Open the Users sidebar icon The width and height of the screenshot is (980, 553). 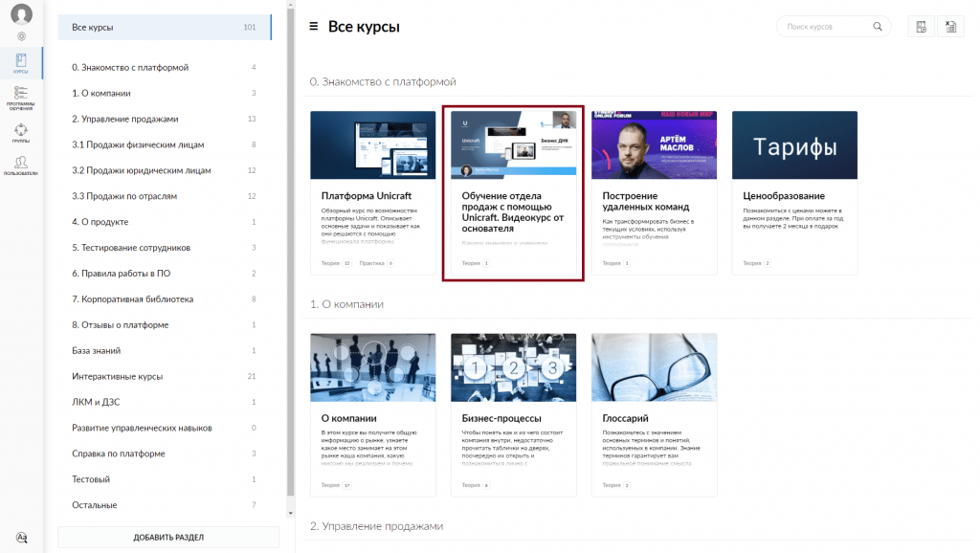point(21,166)
